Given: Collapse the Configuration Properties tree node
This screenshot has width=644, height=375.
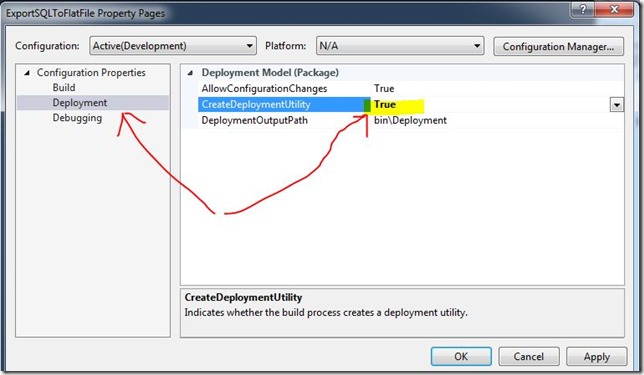Looking at the screenshot, I should click(x=27, y=73).
